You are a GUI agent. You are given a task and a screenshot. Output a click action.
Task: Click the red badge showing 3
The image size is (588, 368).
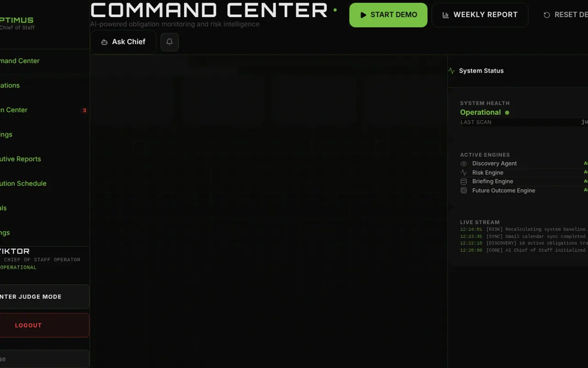[x=84, y=110]
